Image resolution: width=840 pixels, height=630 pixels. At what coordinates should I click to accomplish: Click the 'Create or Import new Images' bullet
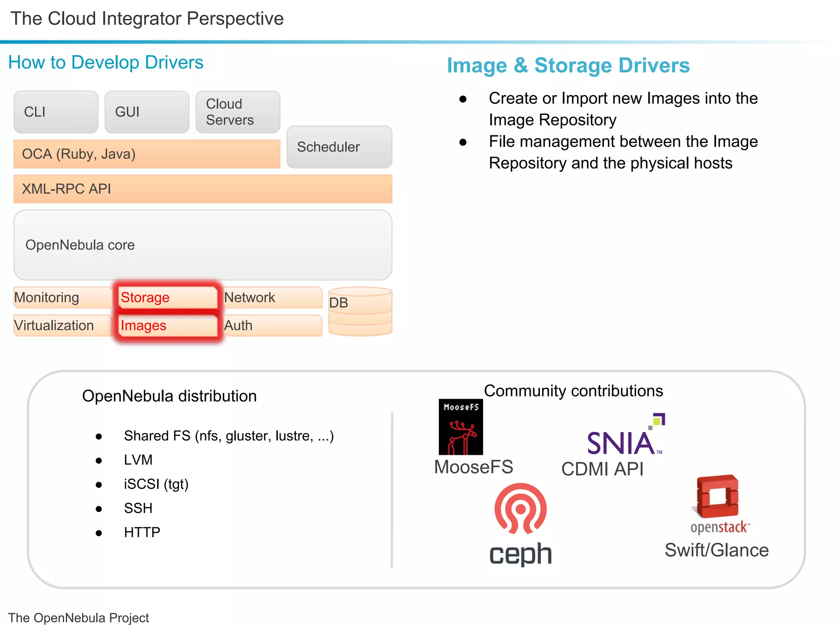click(623, 109)
